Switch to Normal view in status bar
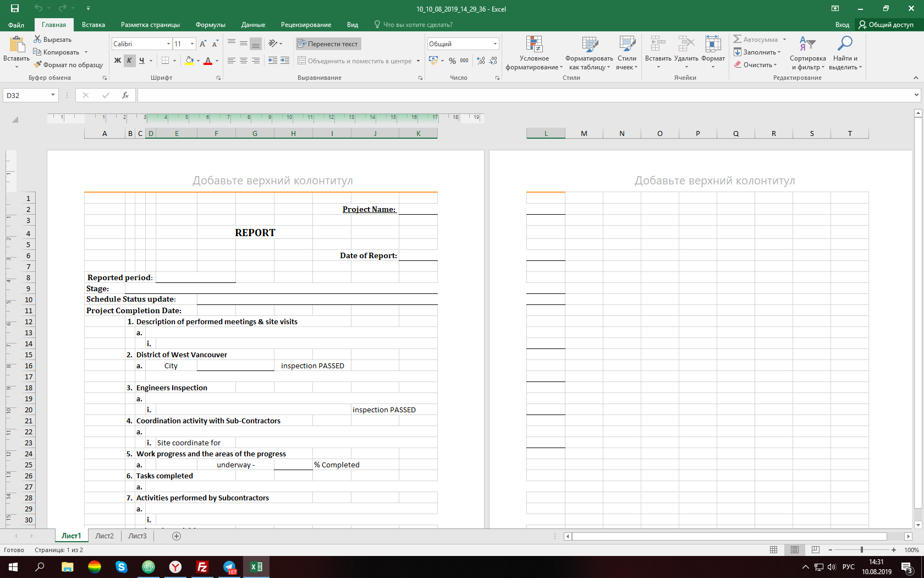 pyautogui.click(x=774, y=549)
